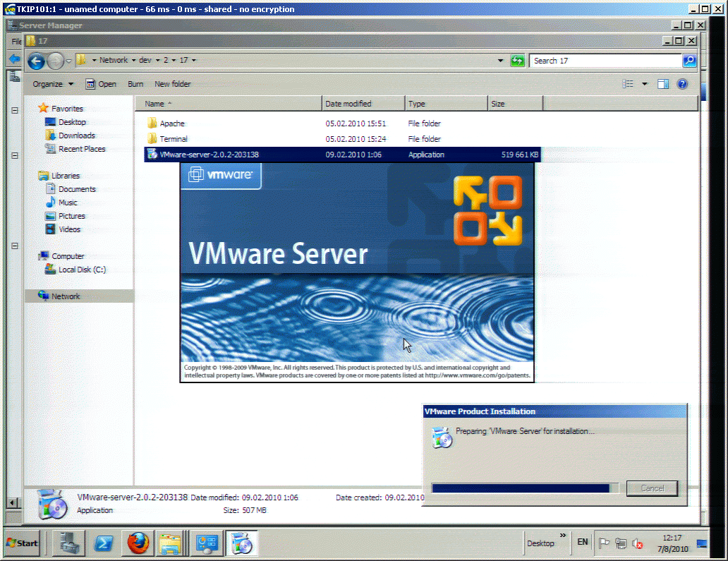Click the 519 661 KB size cell

[519, 155]
